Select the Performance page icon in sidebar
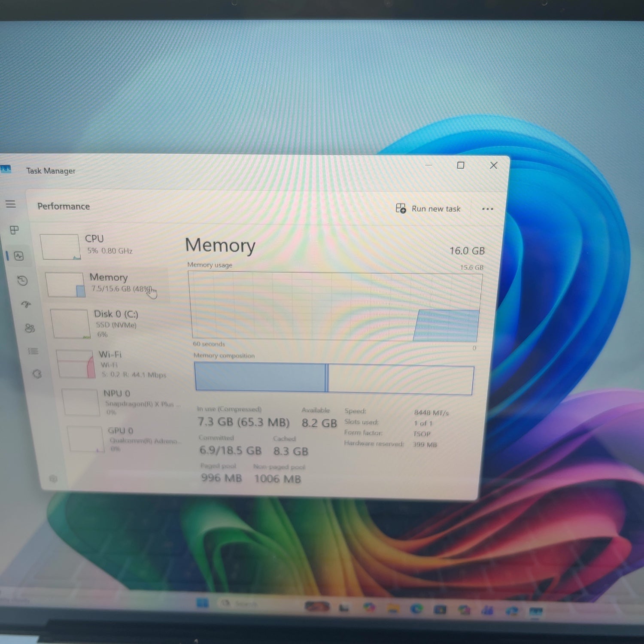The height and width of the screenshot is (644, 644). 19,256
